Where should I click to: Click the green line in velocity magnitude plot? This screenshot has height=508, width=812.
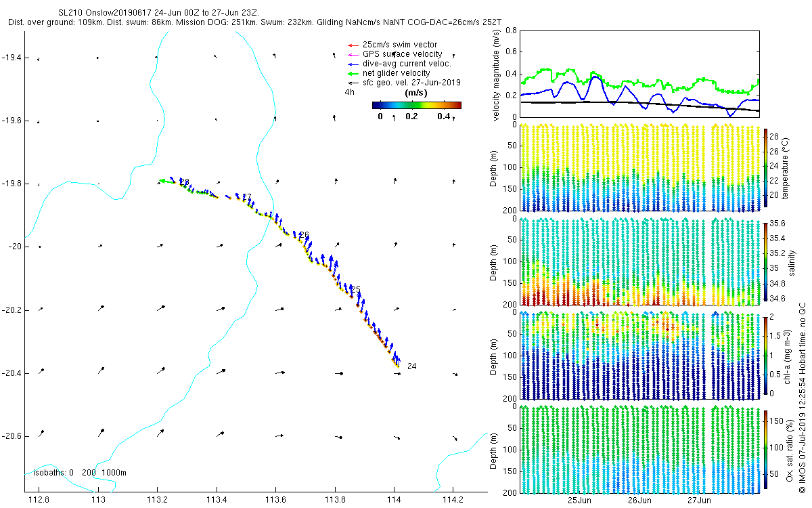coord(639,83)
